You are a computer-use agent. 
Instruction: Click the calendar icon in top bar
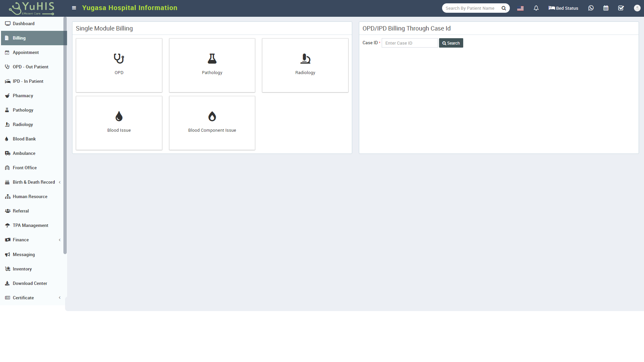click(606, 8)
